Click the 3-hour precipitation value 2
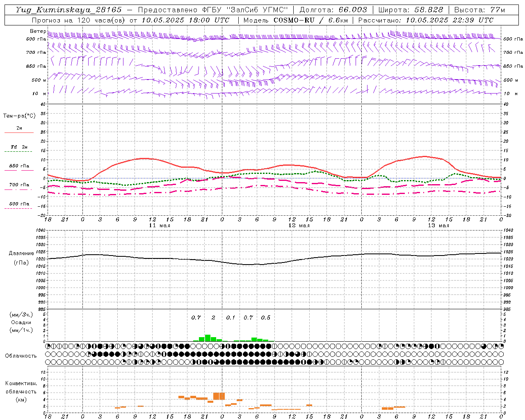525x420 pixels. [213, 317]
